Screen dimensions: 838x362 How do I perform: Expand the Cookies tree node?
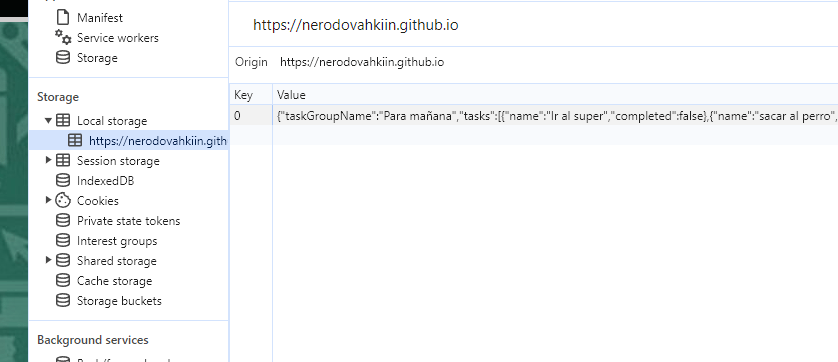pos(48,200)
